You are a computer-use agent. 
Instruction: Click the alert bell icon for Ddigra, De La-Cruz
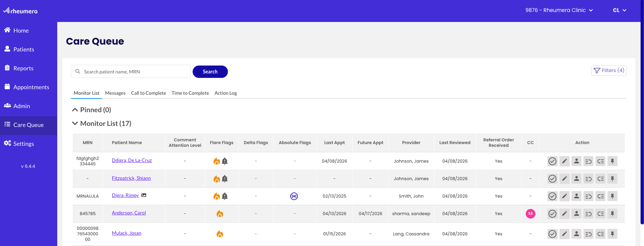[225, 161]
